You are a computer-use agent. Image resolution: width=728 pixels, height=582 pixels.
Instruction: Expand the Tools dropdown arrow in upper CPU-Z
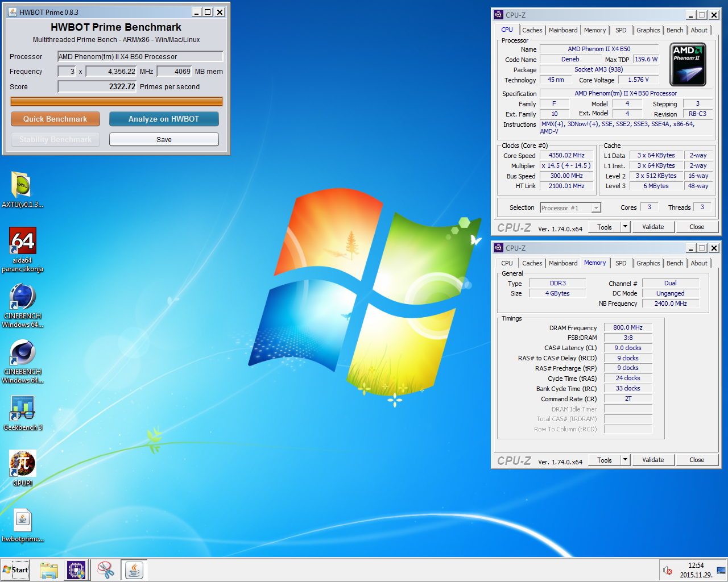coord(625,227)
